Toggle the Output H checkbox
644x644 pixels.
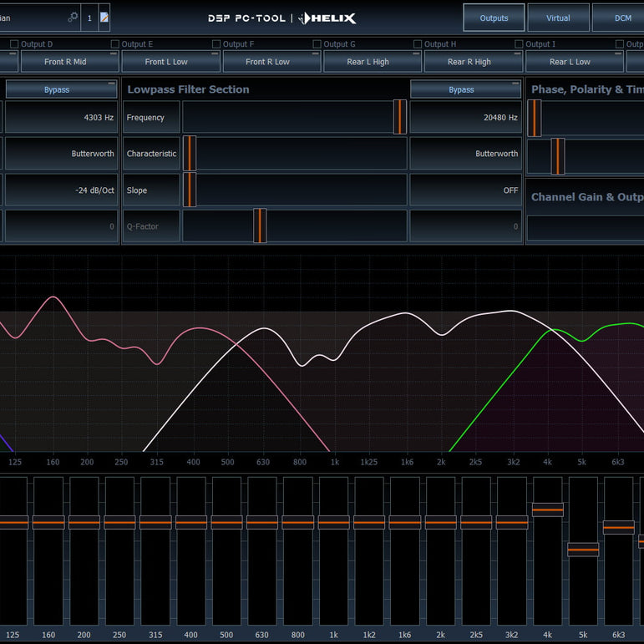click(x=418, y=44)
